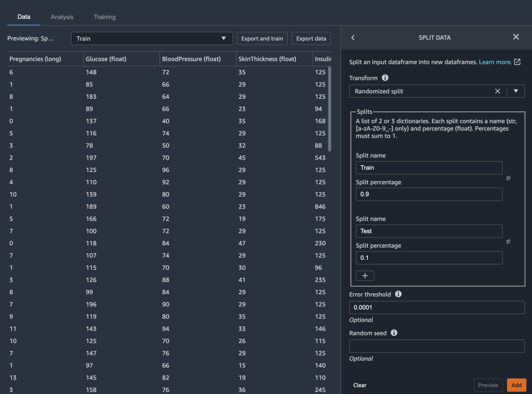532x394 pixels.
Task: Go back using the panel's left chevron
Action: click(x=353, y=37)
